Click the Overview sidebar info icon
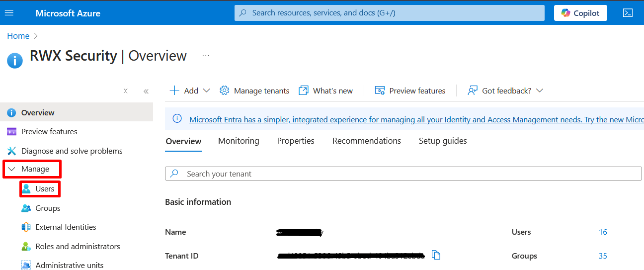 11,113
